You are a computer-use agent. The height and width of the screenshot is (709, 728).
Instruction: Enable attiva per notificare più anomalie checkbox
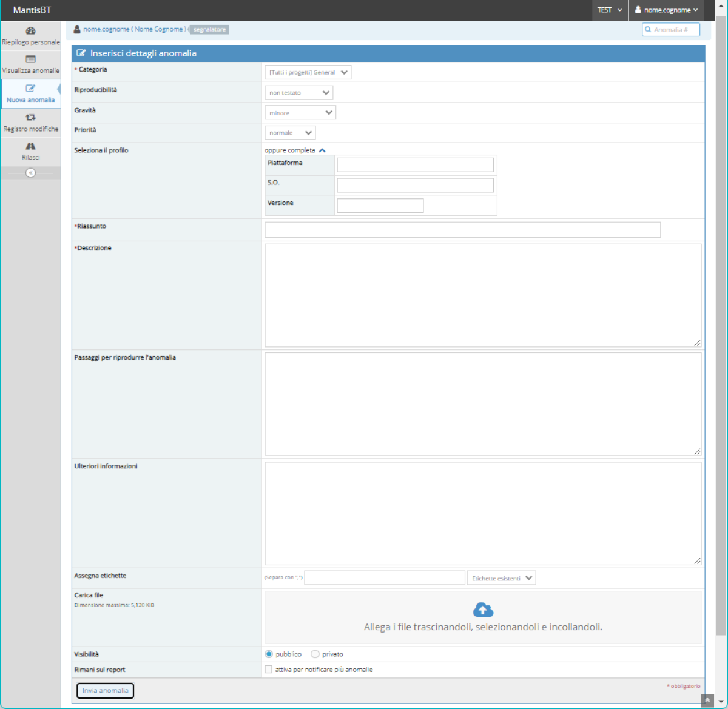268,670
